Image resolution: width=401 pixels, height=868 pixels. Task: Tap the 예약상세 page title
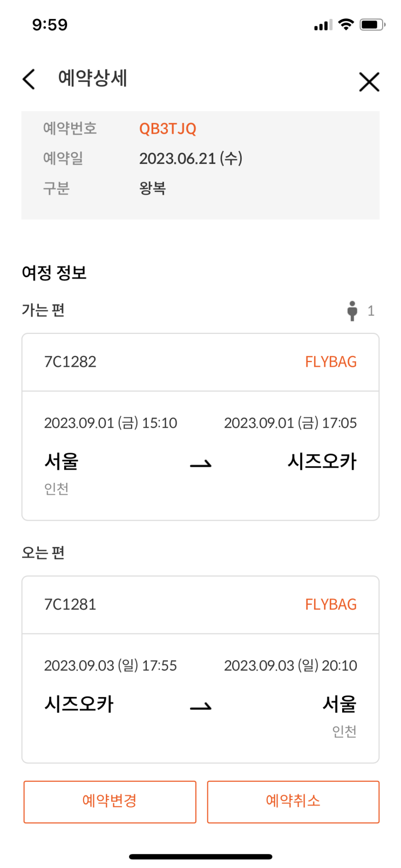[x=92, y=78]
